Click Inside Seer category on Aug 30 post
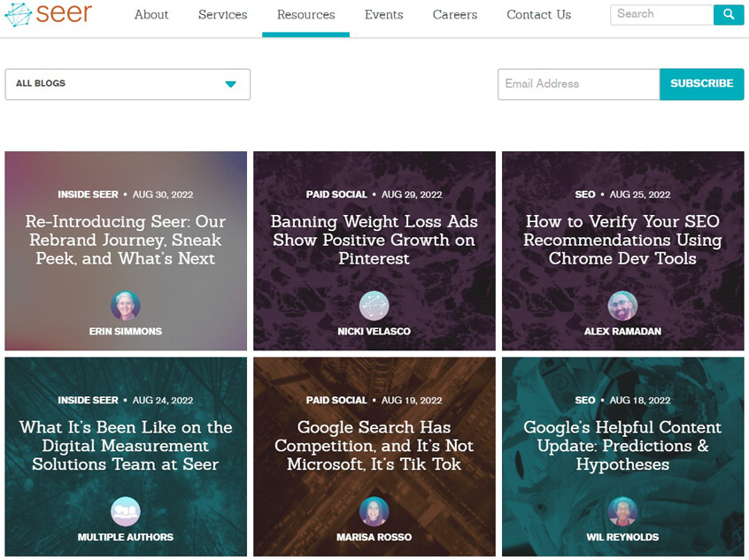Viewport: 749px width, 560px height. [x=88, y=195]
